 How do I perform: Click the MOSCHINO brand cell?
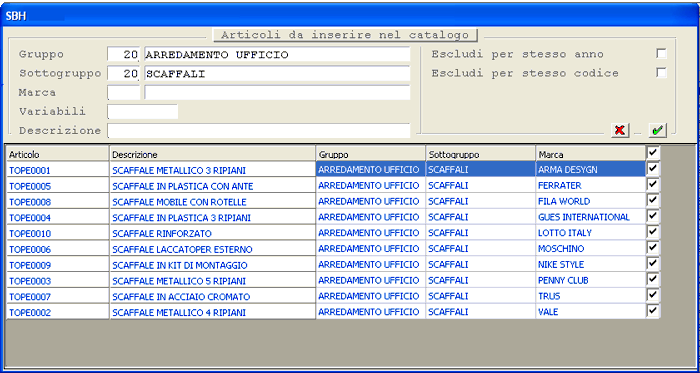pos(590,249)
